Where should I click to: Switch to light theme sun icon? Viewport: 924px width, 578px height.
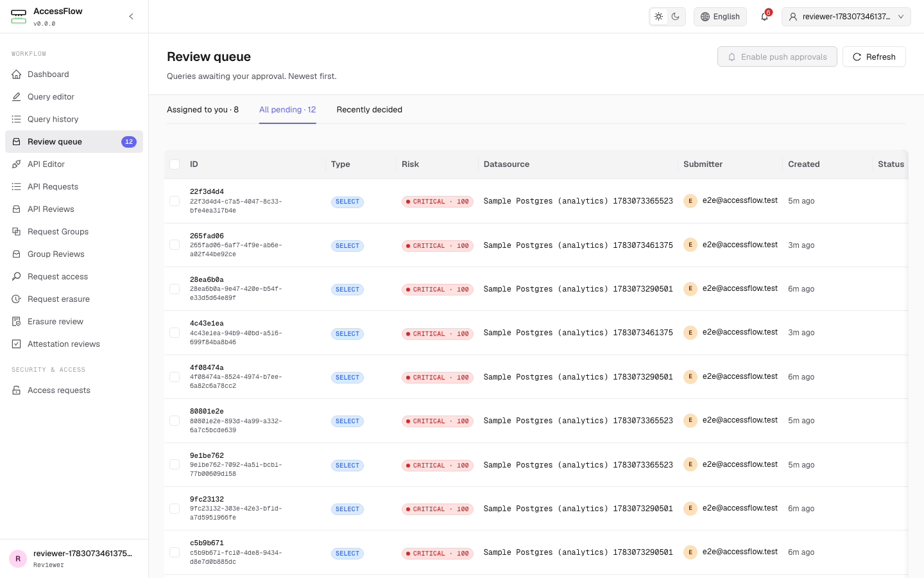point(658,17)
